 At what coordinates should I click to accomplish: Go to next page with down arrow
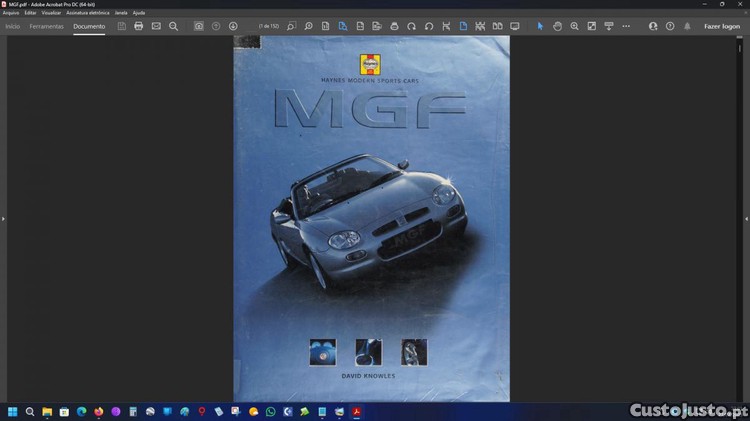(x=233, y=26)
